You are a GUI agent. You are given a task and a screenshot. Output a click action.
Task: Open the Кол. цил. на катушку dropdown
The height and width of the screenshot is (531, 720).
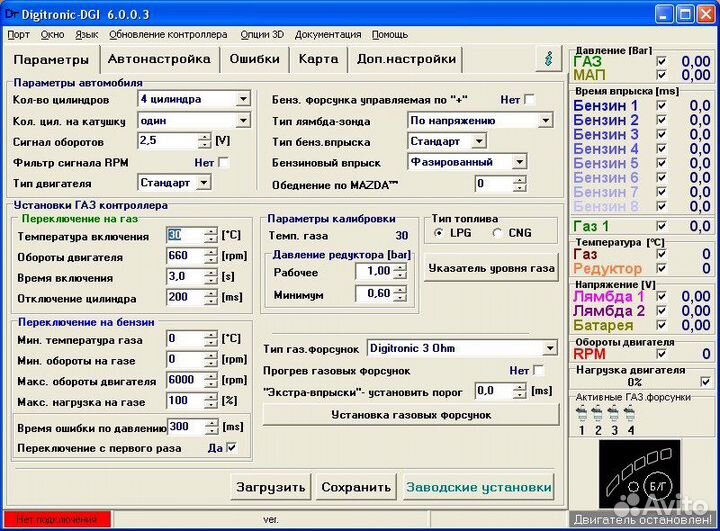[243, 120]
